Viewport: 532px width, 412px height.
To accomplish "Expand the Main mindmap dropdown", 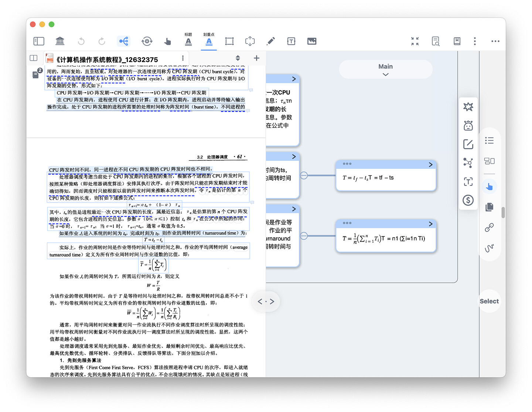I will [385, 69].
